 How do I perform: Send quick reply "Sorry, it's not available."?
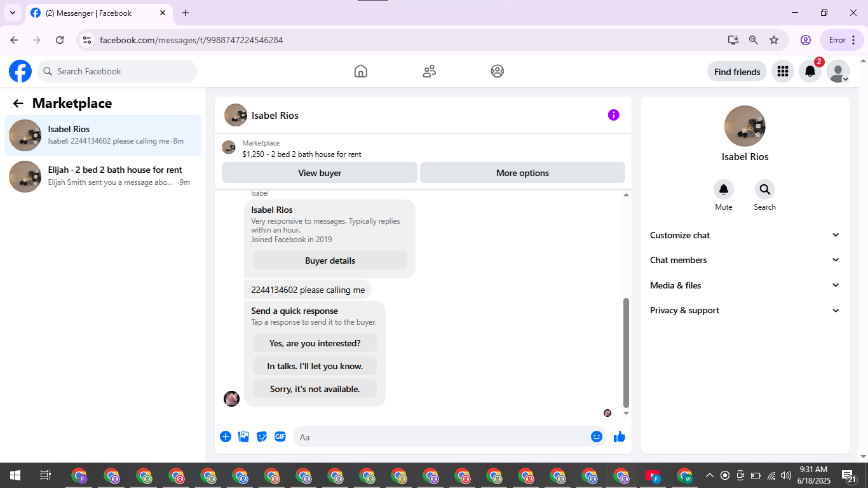pyautogui.click(x=315, y=389)
